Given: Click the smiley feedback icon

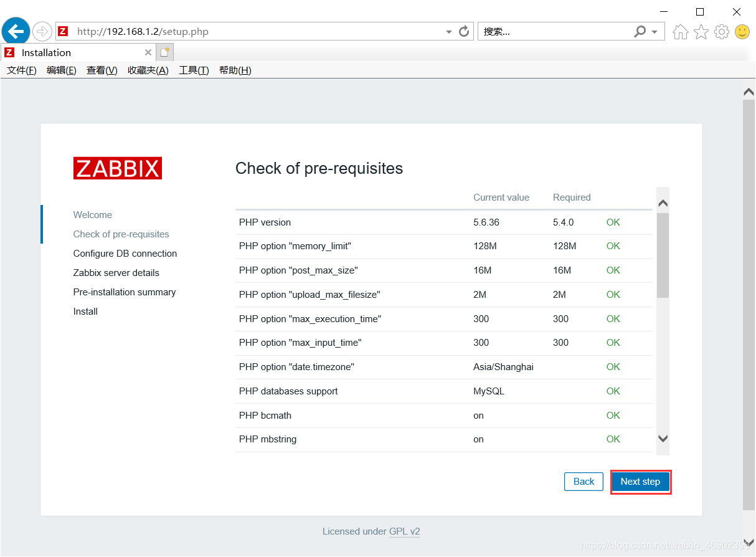Looking at the screenshot, I should pos(742,32).
